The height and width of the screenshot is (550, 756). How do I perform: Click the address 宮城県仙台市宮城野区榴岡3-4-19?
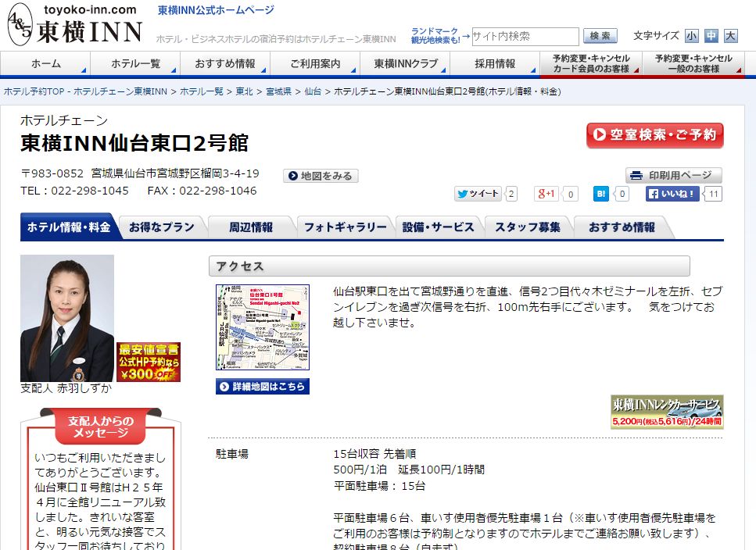[x=175, y=173]
